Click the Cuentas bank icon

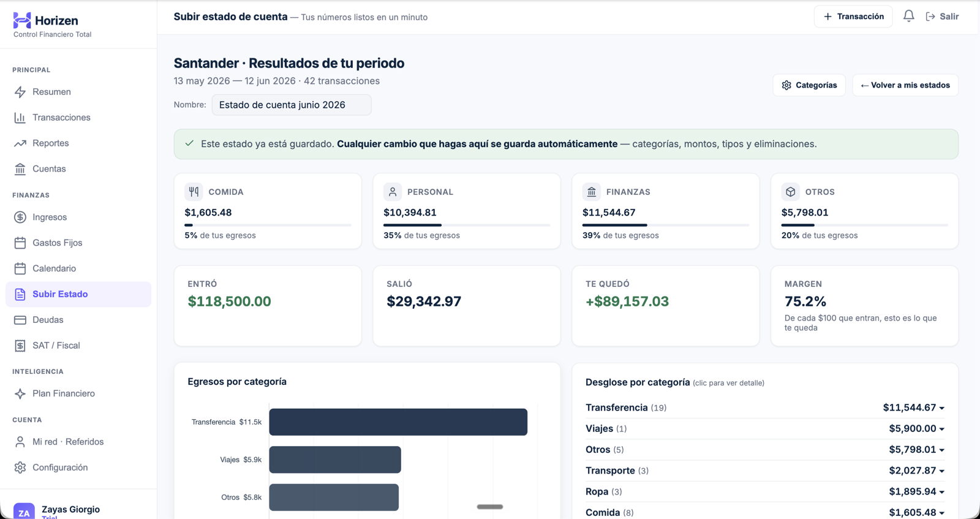coord(20,169)
